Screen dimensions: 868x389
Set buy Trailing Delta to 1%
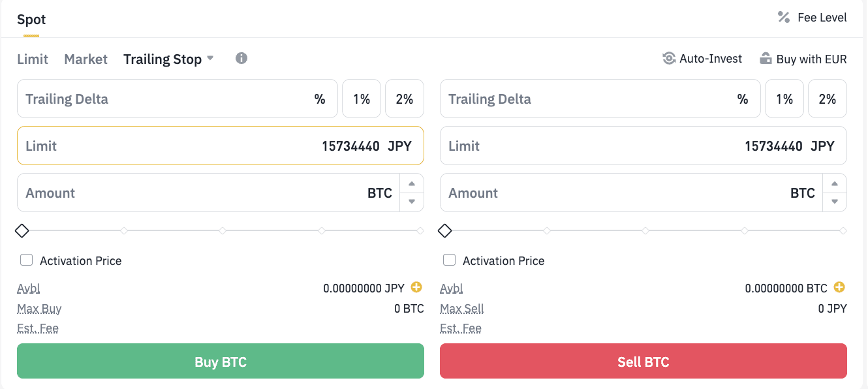362,99
